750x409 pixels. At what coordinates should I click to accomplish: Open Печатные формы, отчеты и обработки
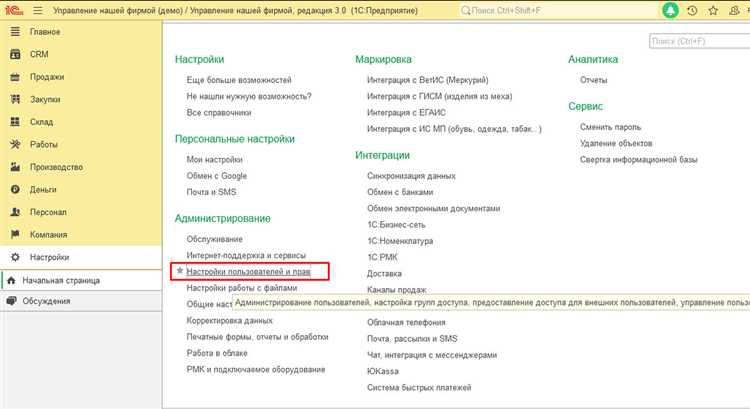point(257,336)
